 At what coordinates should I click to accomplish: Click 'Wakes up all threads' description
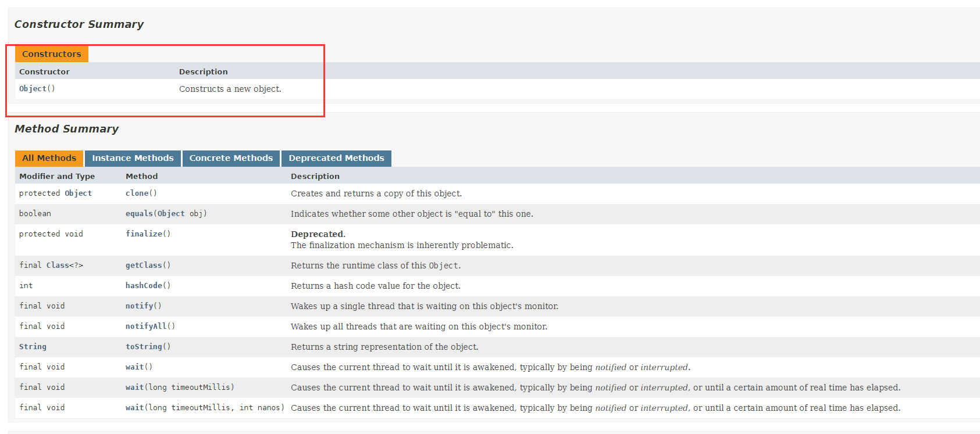[419, 327]
